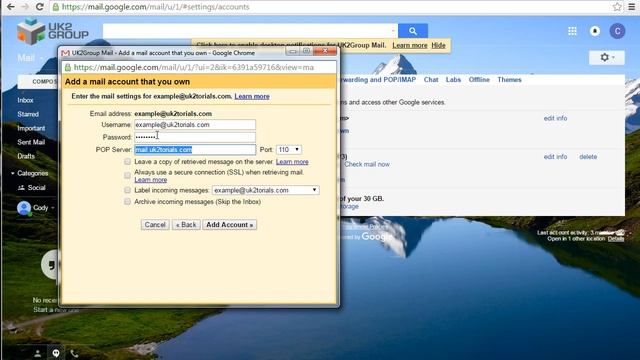The height and width of the screenshot is (360, 640).
Task: Switch to the Offline settings tab
Action: tap(479, 80)
